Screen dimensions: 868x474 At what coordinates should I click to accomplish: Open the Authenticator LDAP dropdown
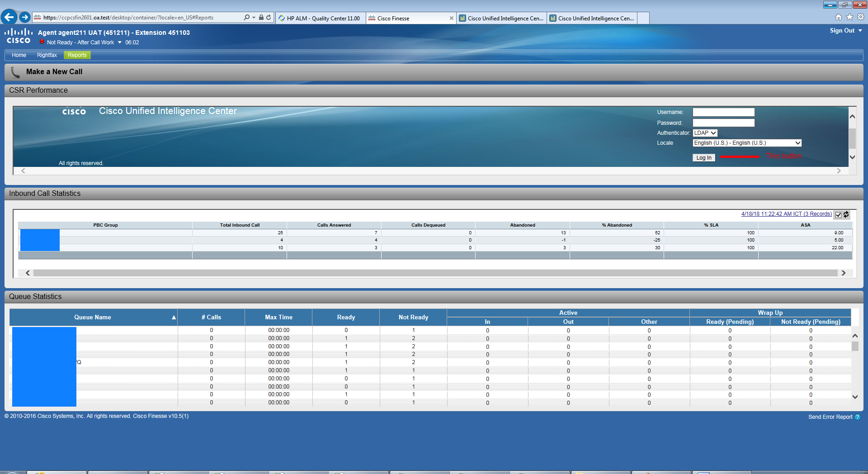(x=705, y=133)
